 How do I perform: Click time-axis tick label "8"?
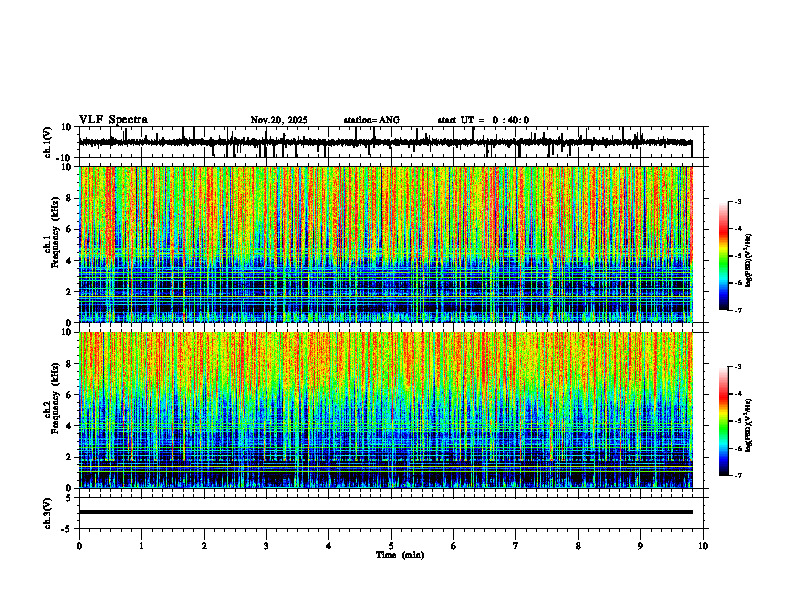point(578,546)
